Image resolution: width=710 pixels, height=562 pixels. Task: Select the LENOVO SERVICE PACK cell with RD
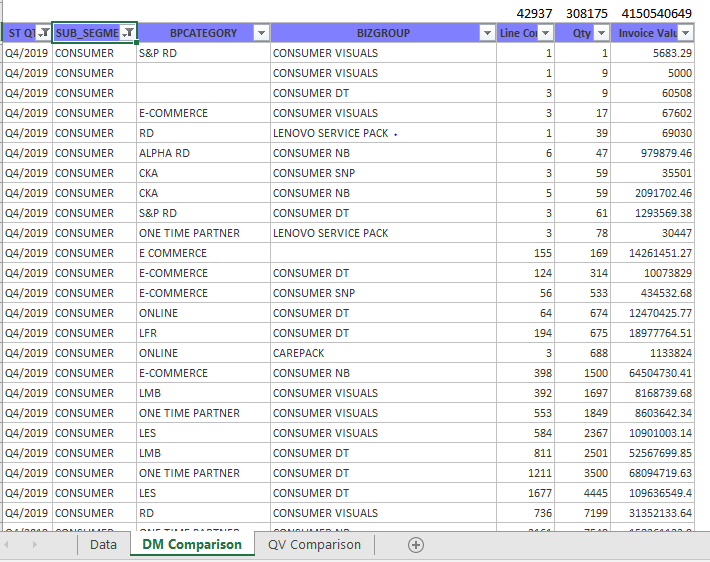383,133
